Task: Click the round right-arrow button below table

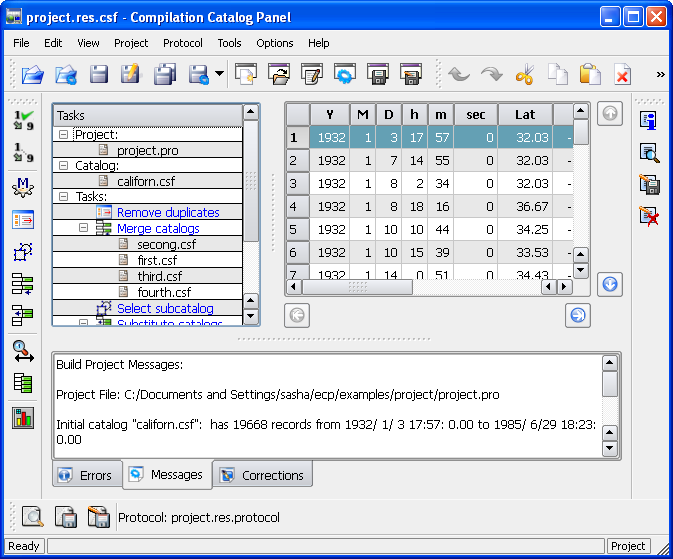Action: 578,315
